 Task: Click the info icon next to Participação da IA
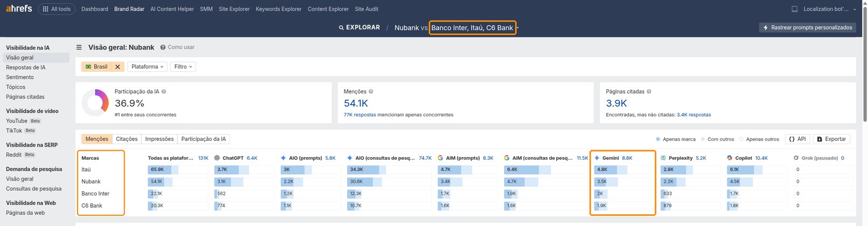tap(164, 91)
